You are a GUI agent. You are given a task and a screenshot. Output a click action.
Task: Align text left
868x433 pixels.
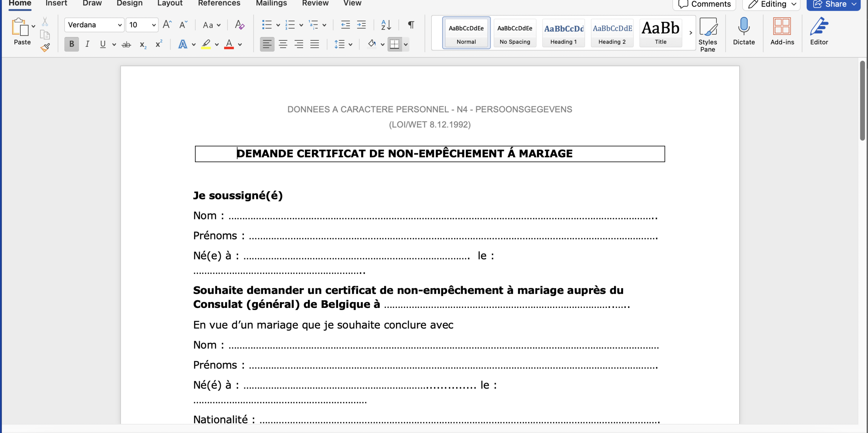[267, 44]
